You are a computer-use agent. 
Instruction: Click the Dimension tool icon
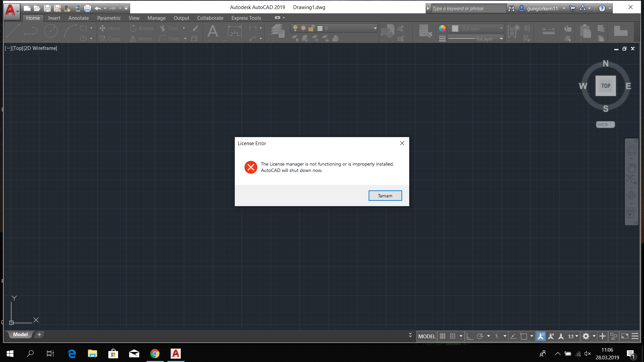(234, 31)
